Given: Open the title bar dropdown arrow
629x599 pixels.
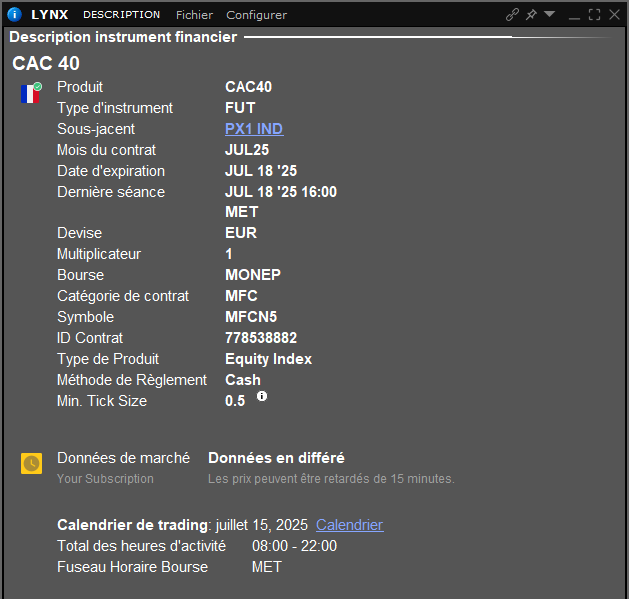Looking at the screenshot, I should [550, 14].
